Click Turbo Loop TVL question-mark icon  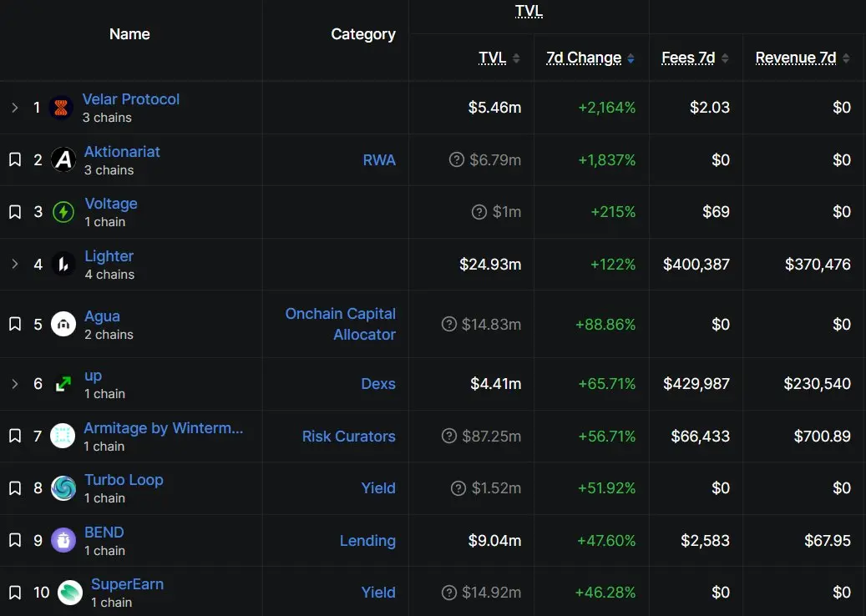click(458, 488)
